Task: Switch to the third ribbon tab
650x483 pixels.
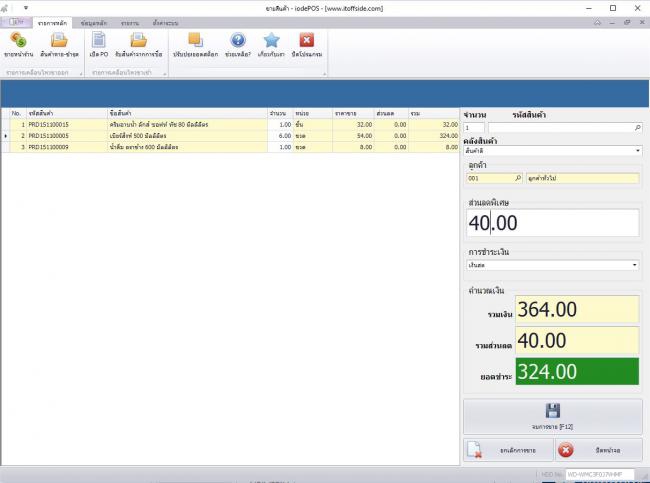Action: [x=130, y=23]
